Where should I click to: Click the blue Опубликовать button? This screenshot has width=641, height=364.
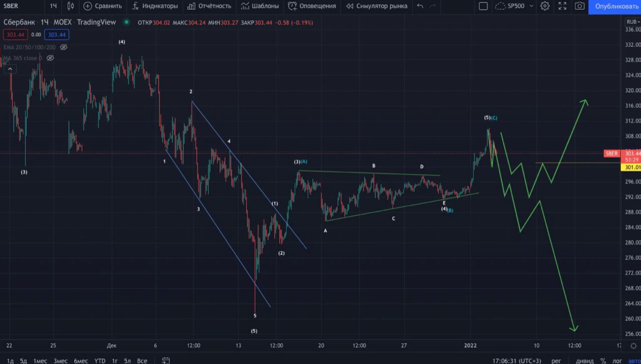click(615, 7)
